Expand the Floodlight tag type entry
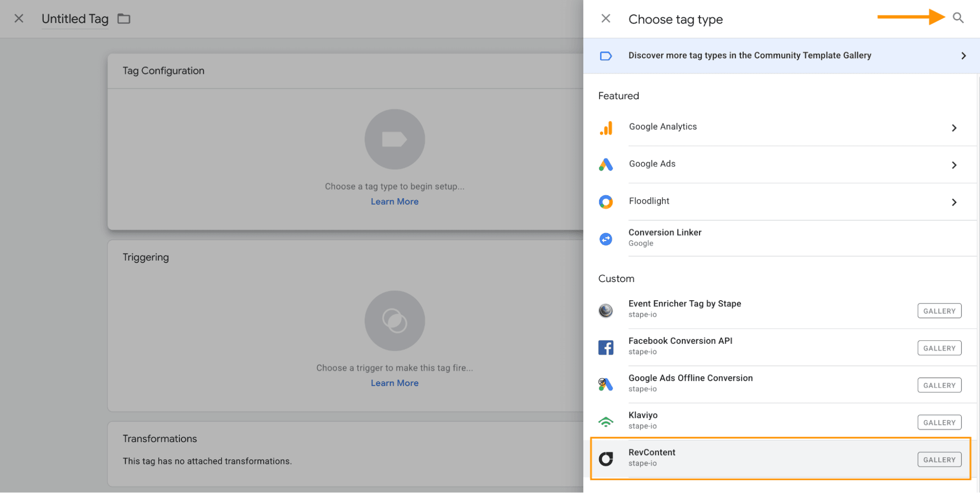This screenshot has height=493, width=980. (x=954, y=202)
